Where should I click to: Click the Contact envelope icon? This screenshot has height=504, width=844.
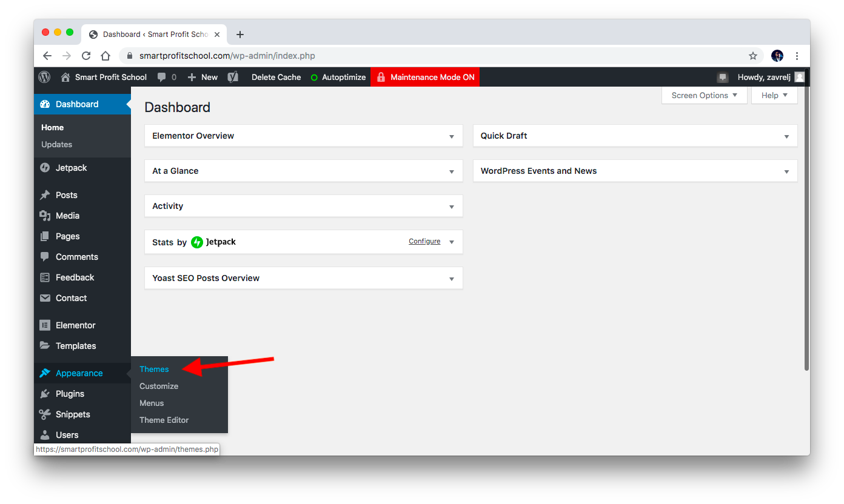(x=45, y=298)
